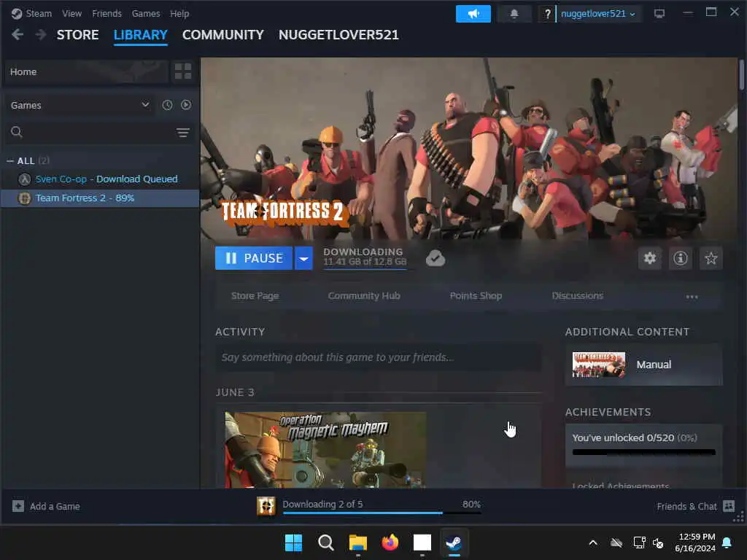Click the Steam Cloud status icon
747x560 pixels.
[435, 258]
